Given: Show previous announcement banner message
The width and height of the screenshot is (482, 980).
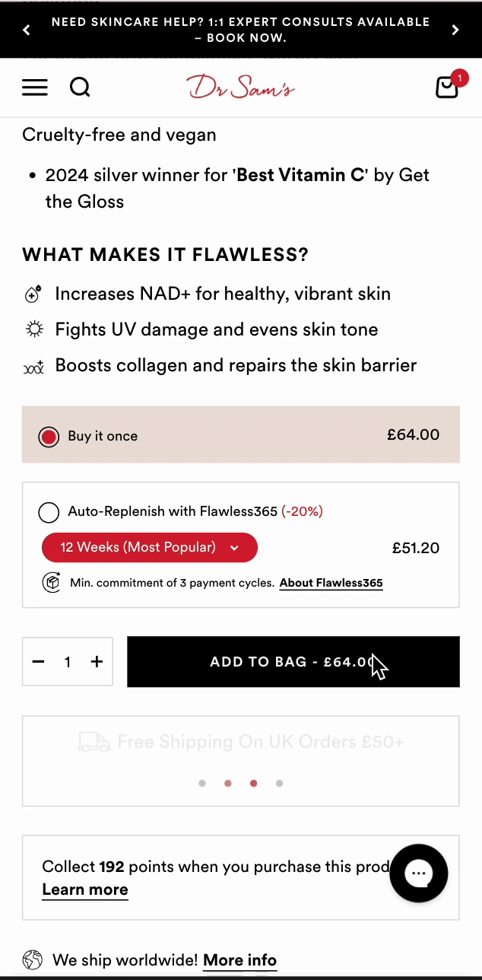Looking at the screenshot, I should [x=27, y=30].
